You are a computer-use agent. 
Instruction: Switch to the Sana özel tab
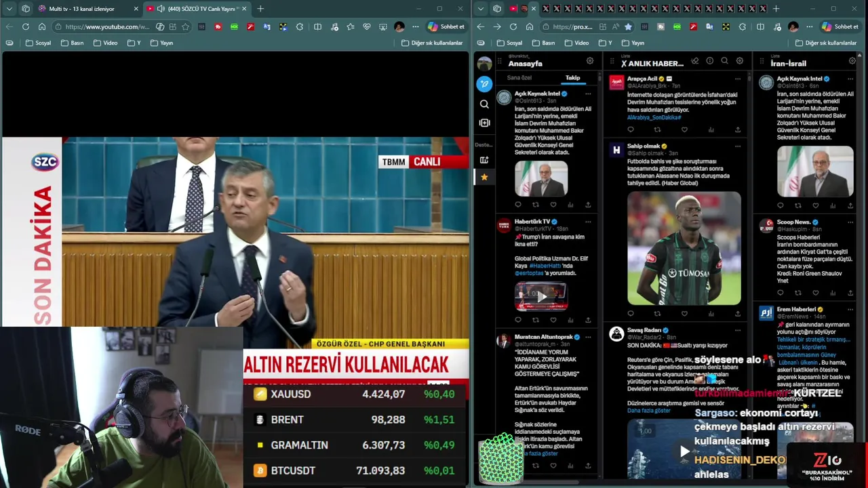tap(519, 78)
